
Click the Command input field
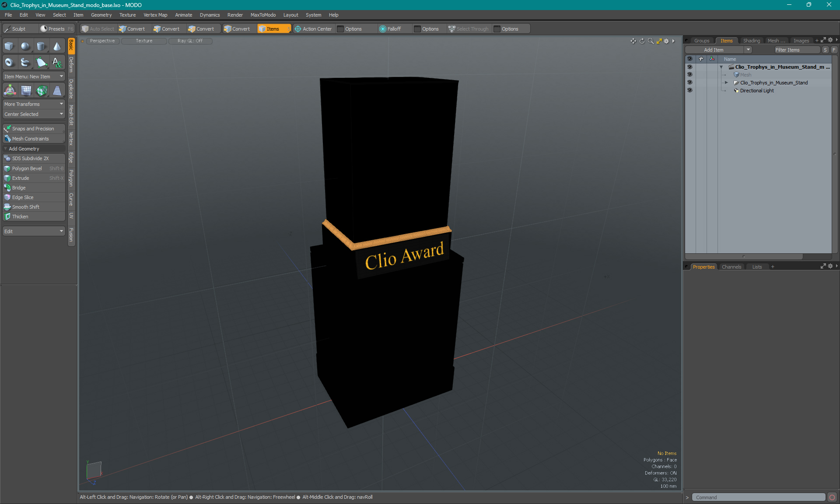pos(758,497)
